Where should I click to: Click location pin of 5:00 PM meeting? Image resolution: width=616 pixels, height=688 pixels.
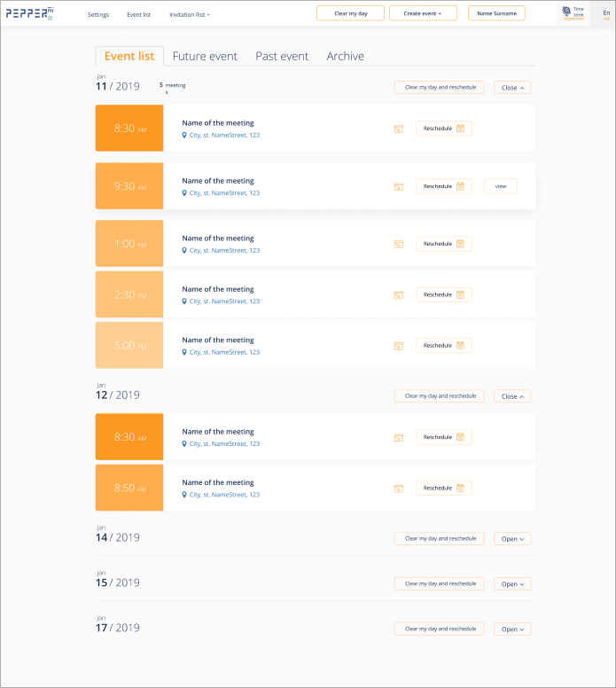tap(184, 352)
